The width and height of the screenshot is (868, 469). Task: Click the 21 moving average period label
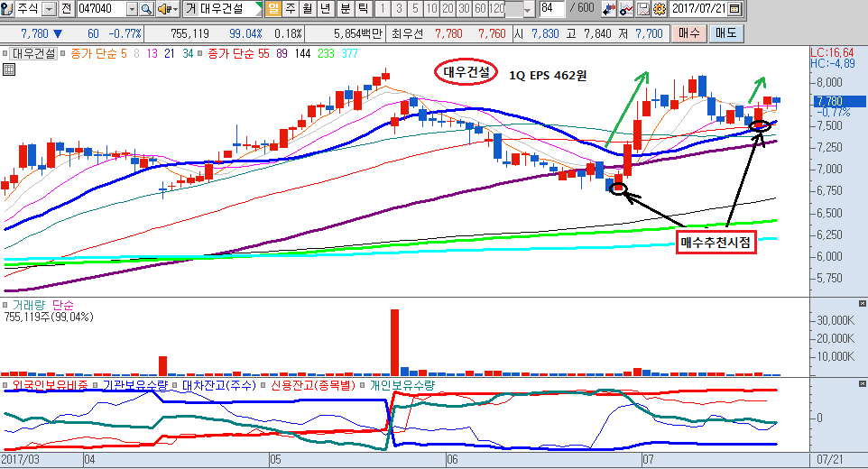[x=170, y=53]
